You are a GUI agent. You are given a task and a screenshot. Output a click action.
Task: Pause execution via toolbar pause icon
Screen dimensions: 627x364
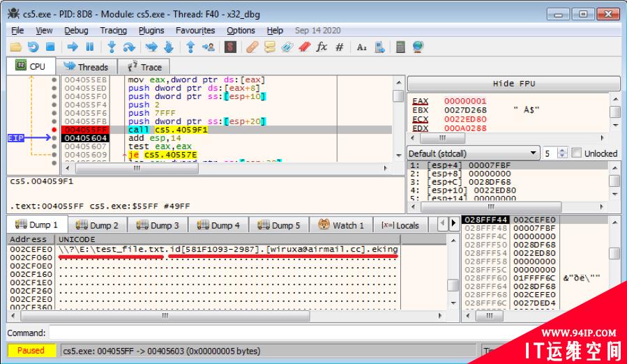pos(89,47)
